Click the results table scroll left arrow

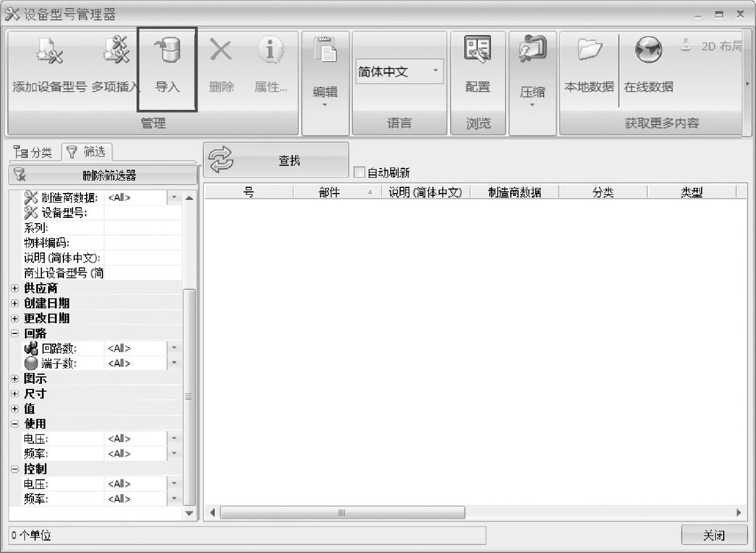click(x=212, y=513)
